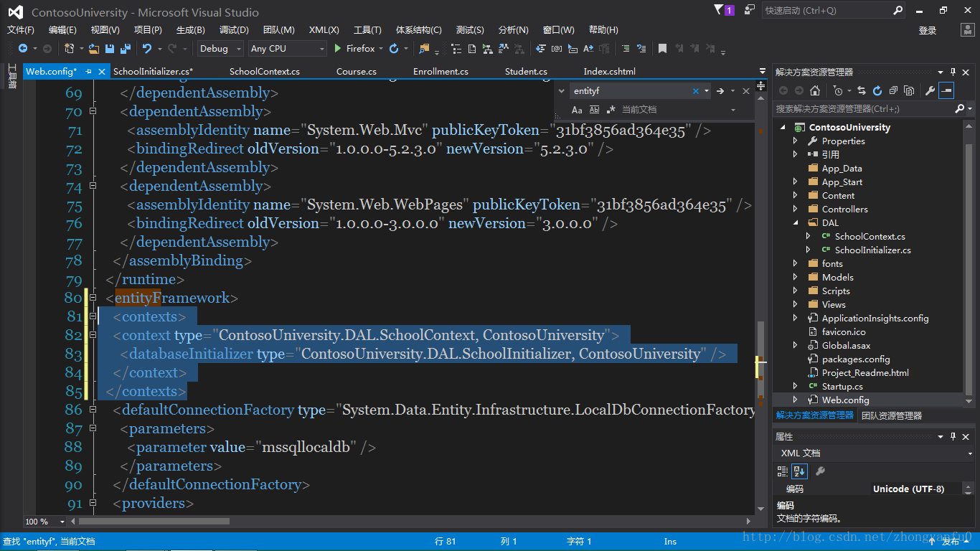
Task: Toggle auto-hide pin on Properties panel
Action: (x=953, y=436)
